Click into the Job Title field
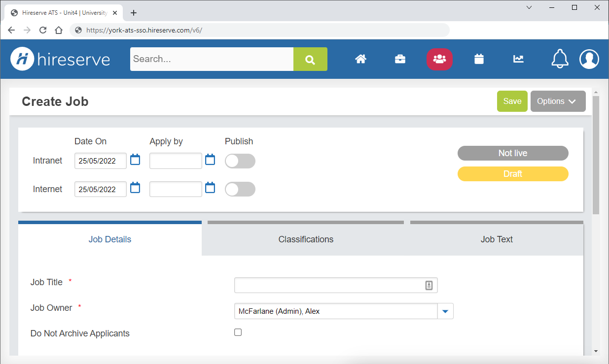 click(328, 285)
